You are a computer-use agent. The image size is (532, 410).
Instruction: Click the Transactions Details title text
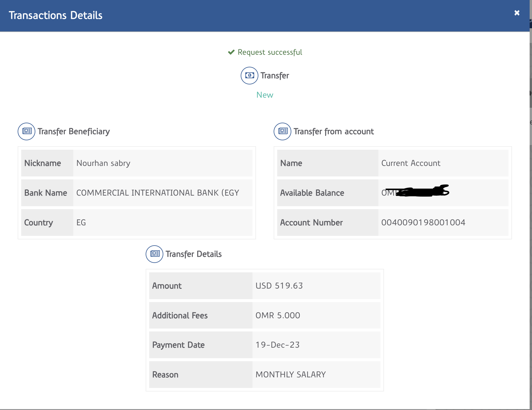(56, 15)
